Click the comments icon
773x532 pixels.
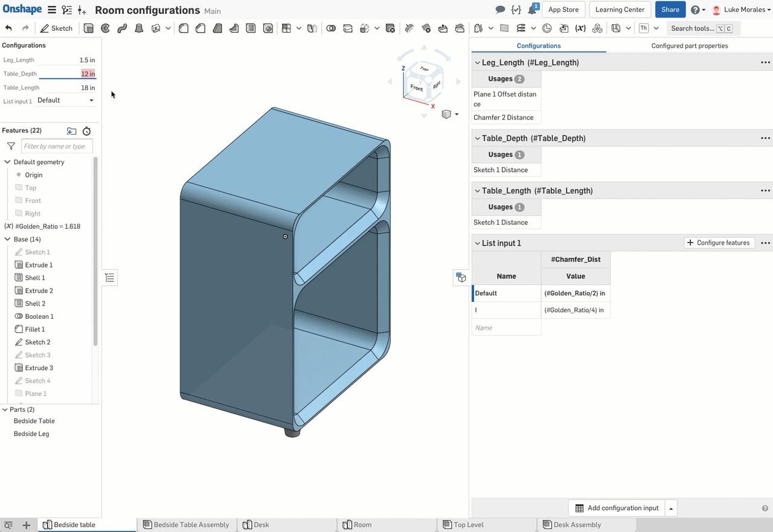point(500,9)
